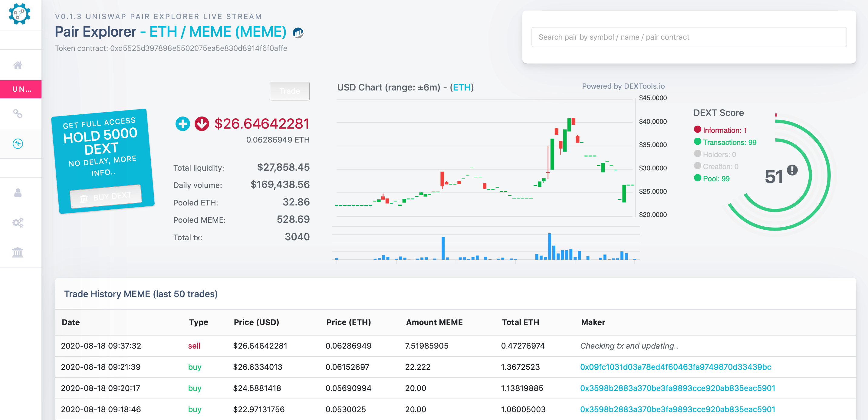Click the price $24.5881418 cell
This screenshot has width=868, height=420.
[x=257, y=388]
